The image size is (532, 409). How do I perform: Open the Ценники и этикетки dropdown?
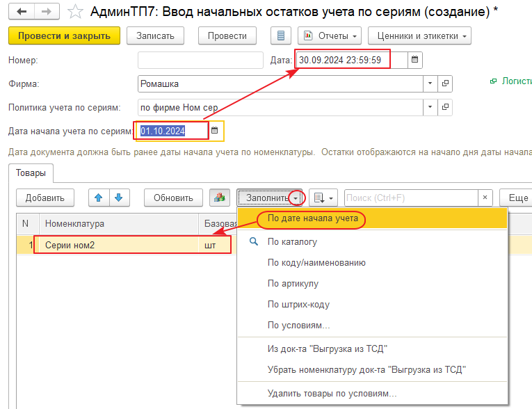[x=419, y=35]
